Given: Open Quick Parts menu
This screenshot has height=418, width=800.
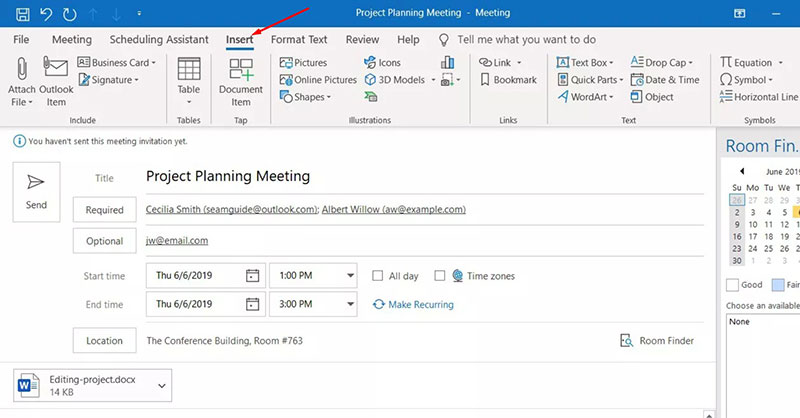Looking at the screenshot, I should click(x=590, y=80).
